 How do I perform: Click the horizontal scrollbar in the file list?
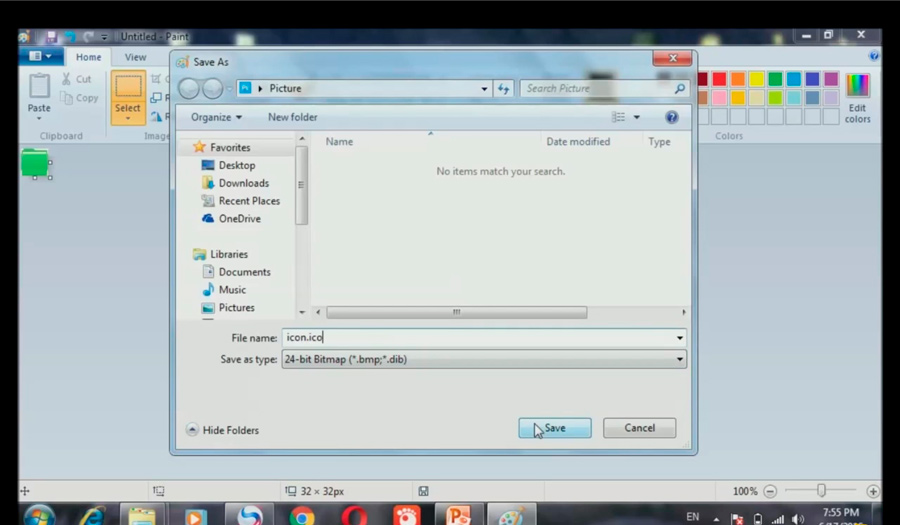456,312
